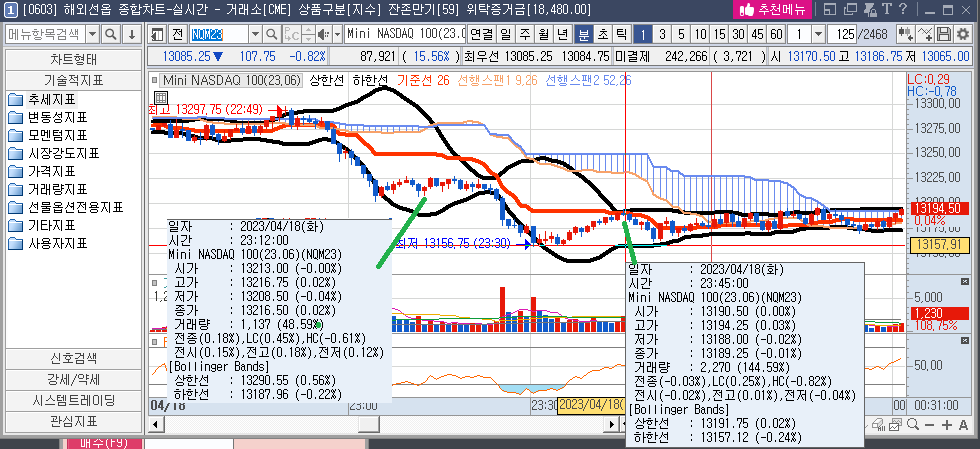Image resolution: width=980 pixels, height=449 pixels.
Task: Click the menu search magnifier icon
Action: tap(111, 34)
